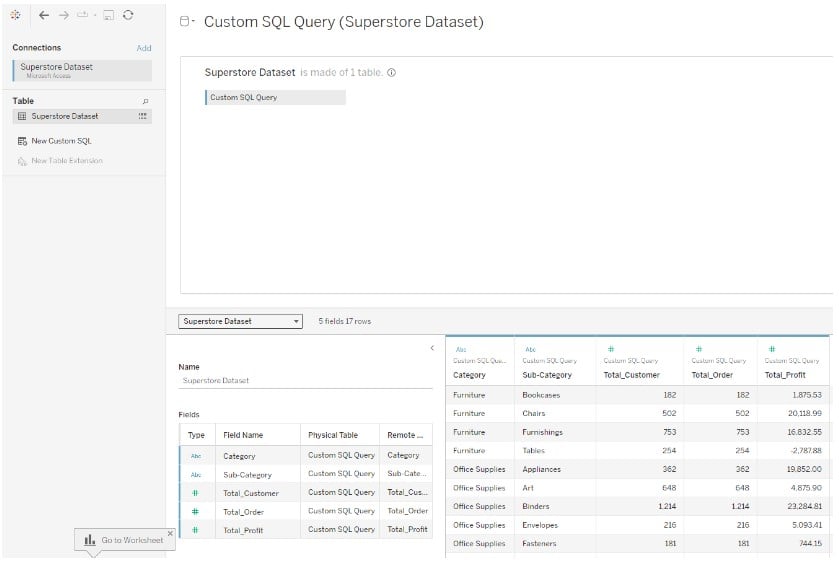Click the 5 fields 17 rows label
Viewport: 839px width, 566px height.
(x=345, y=322)
